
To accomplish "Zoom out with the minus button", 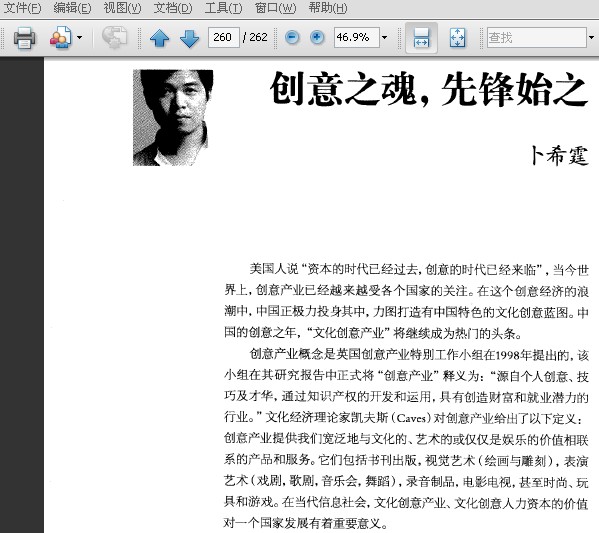I will click(292, 37).
